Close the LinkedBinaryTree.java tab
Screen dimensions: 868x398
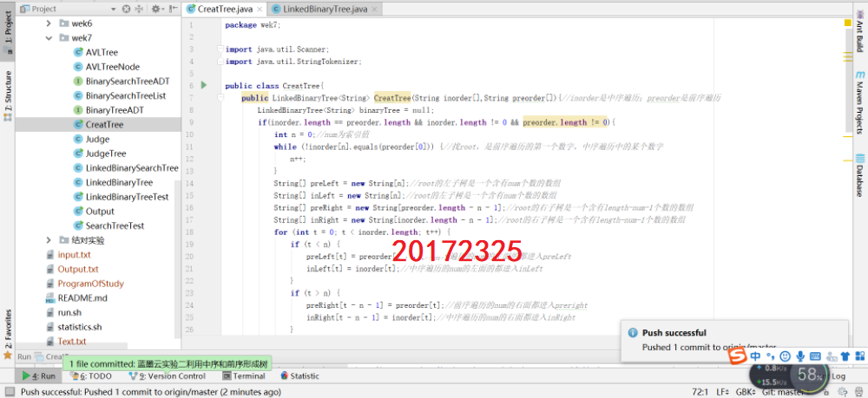[375, 10]
